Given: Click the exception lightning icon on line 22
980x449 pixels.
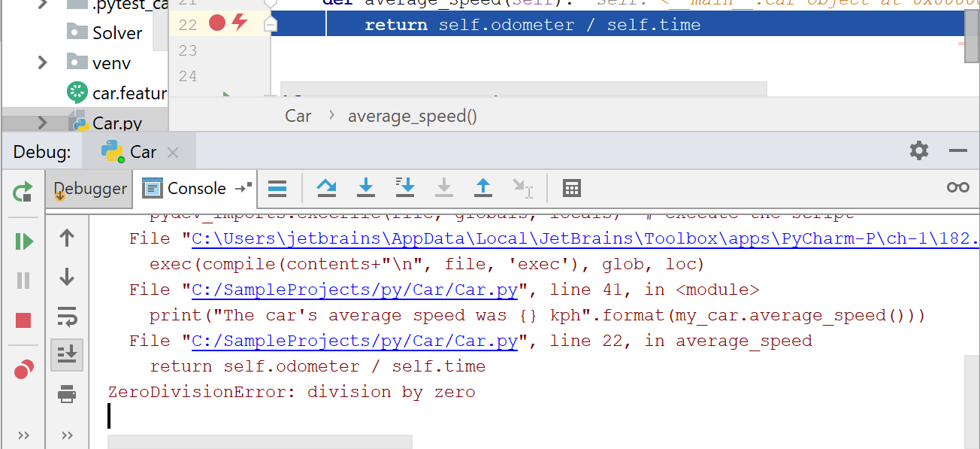Looking at the screenshot, I should [x=240, y=23].
